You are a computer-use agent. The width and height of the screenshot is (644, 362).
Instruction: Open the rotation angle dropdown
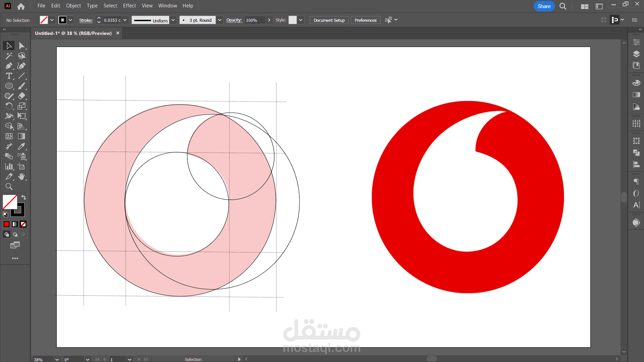click(x=88, y=359)
